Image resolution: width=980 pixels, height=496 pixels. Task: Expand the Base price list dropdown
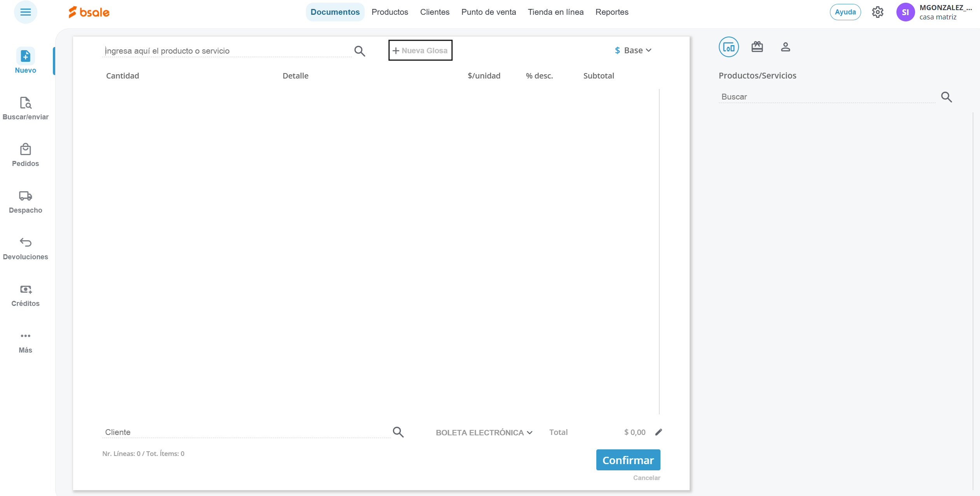tap(633, 51)
